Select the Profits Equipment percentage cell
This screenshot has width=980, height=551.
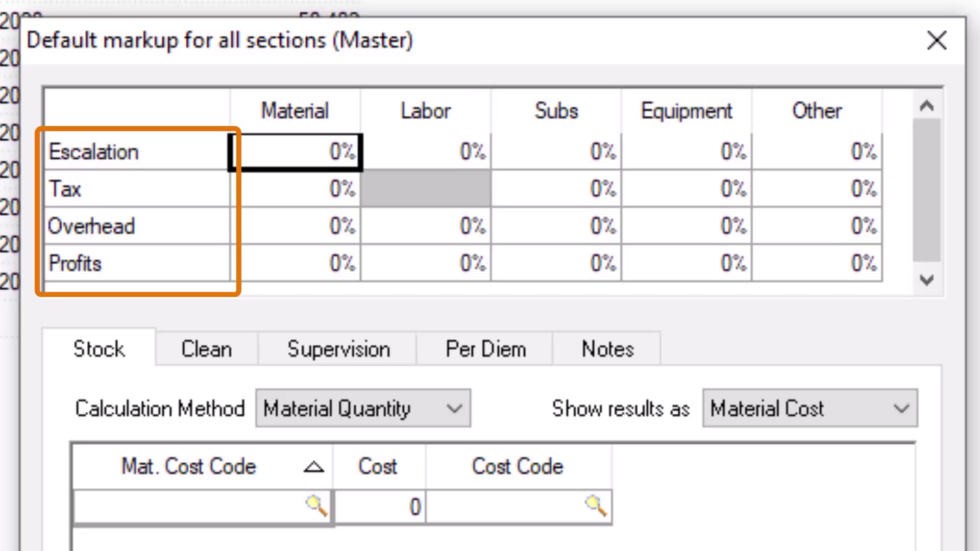pos(687,263)
